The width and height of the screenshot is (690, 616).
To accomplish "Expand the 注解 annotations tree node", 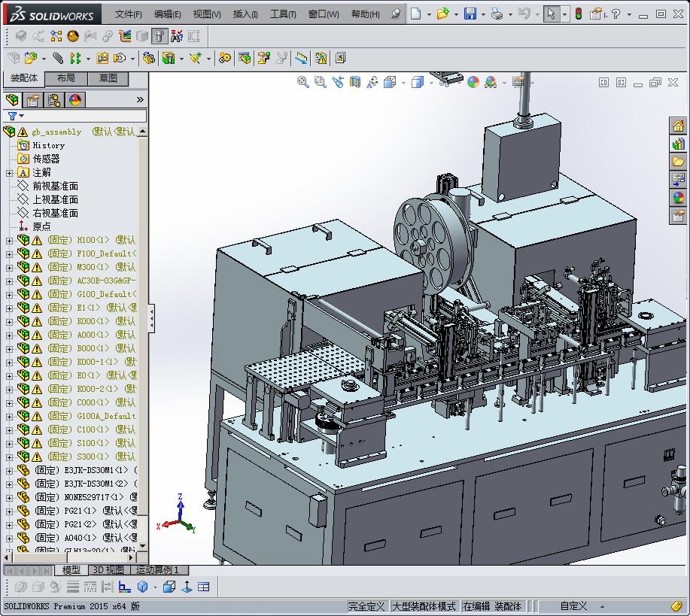I will click(9, 173).
